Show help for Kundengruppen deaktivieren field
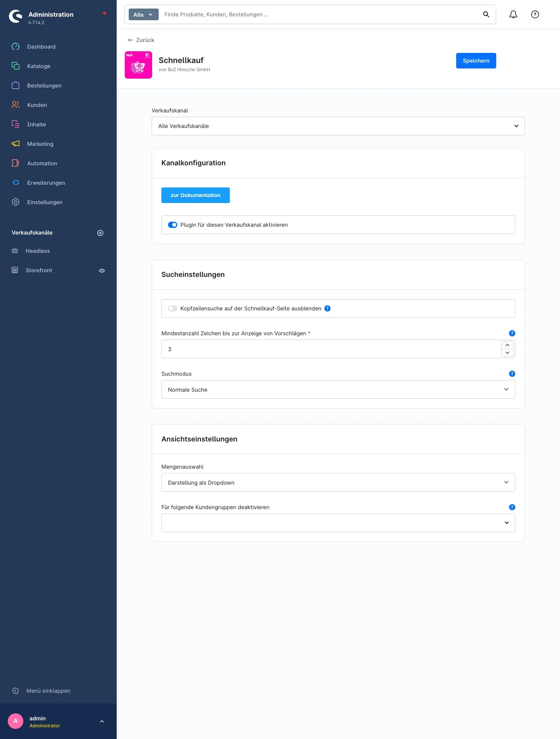This screenshot has width=560, height=739. pyautogui.click(x=512, y=507)
